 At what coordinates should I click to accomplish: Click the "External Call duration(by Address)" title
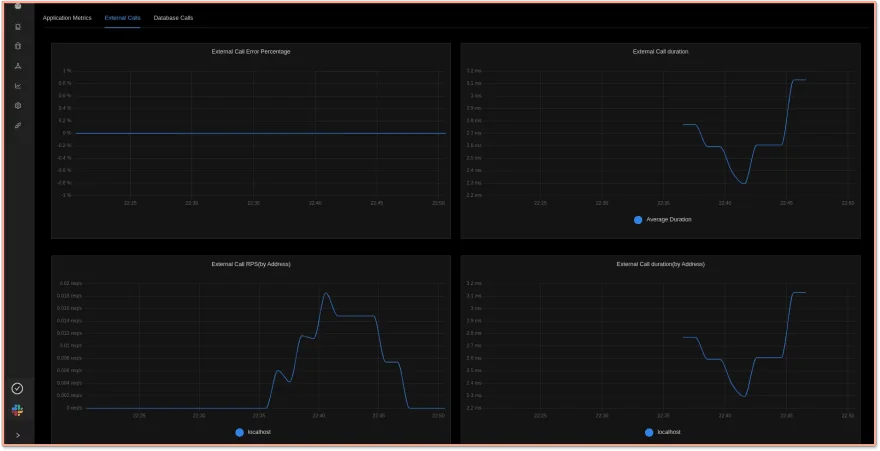(x=661, y=264)
